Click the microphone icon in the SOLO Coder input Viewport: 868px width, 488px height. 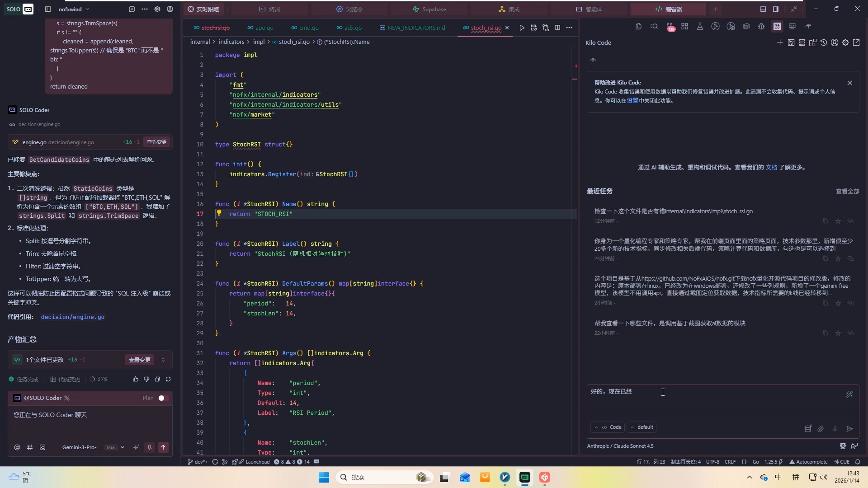click(150, 447)
